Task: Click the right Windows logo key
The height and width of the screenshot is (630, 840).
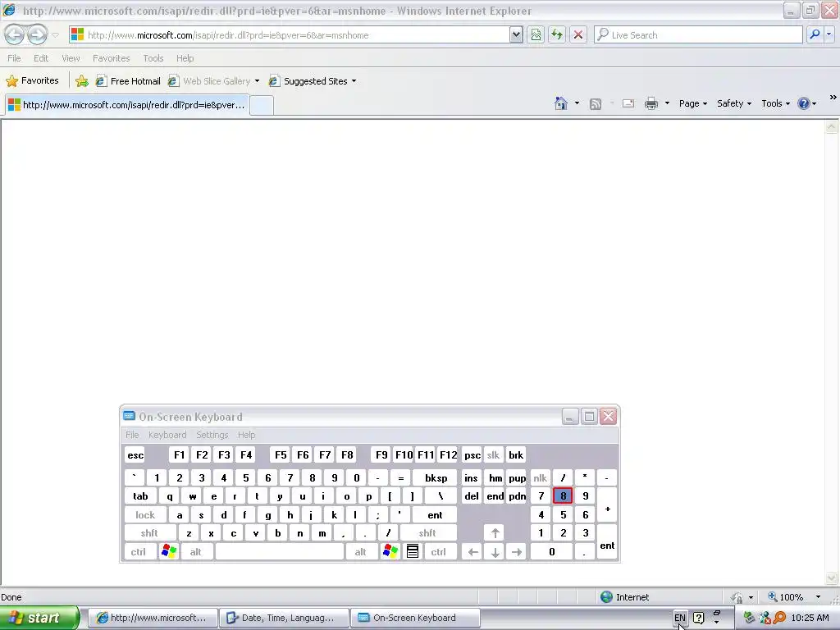Action: coord(390,552)
